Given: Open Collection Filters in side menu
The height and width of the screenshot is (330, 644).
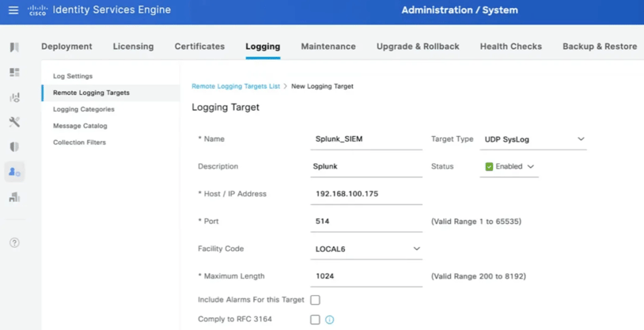Looking at the screenshot, I should click(x=79, y=142).
